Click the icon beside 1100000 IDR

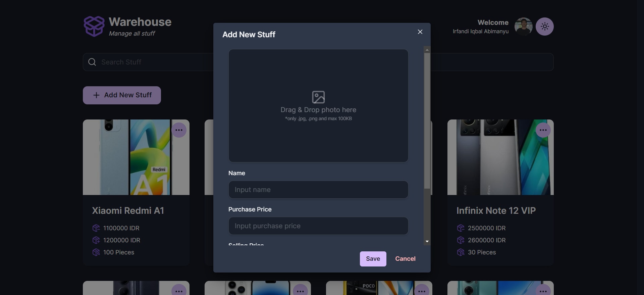96,228
